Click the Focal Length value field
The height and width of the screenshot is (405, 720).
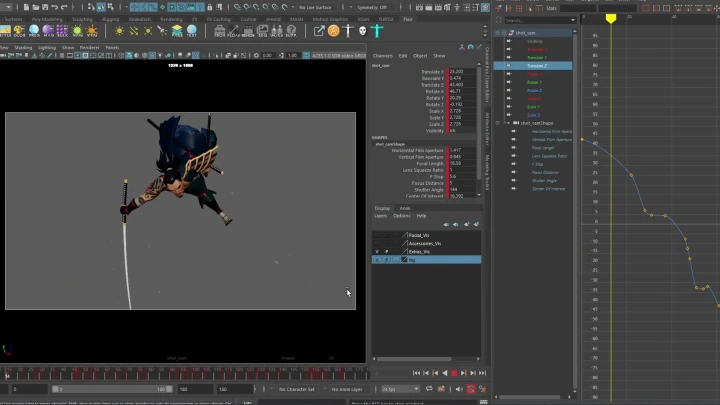coord(462,163)
